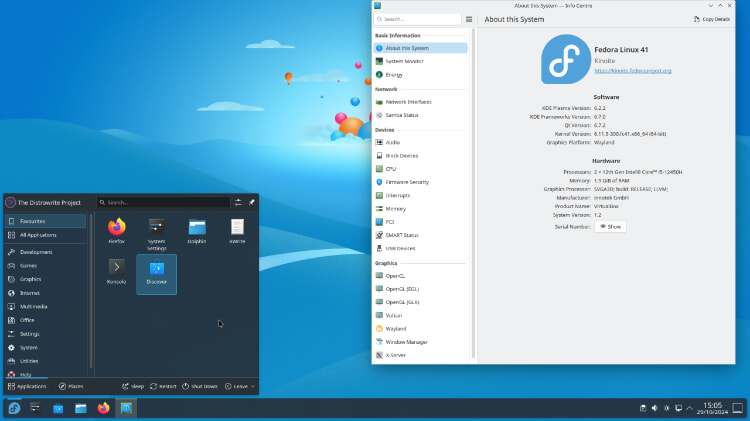The image size is (750, 421).
Task: Launch KWrite from the favourites grid
Action: (237, 232)
